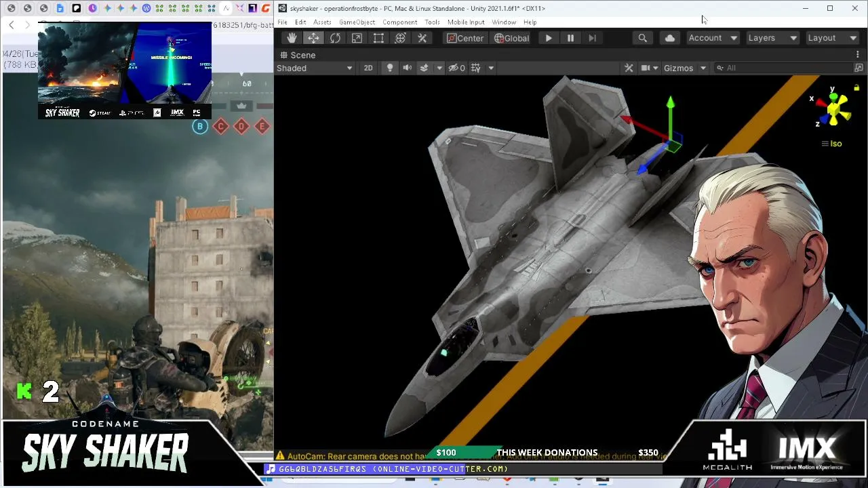Toggle pivot rotation Global button
868x488 pixels.
pyautogui.click(x=511, y=38)
